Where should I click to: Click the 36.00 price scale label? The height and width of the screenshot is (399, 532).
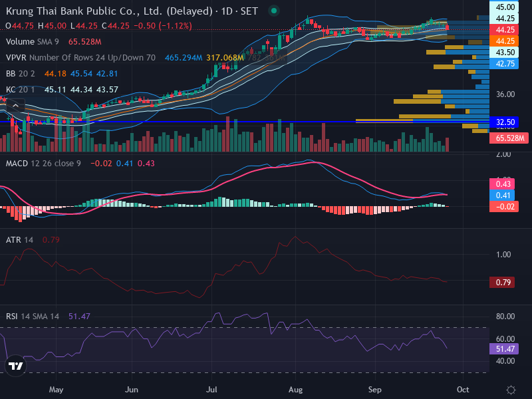(505, 94)
